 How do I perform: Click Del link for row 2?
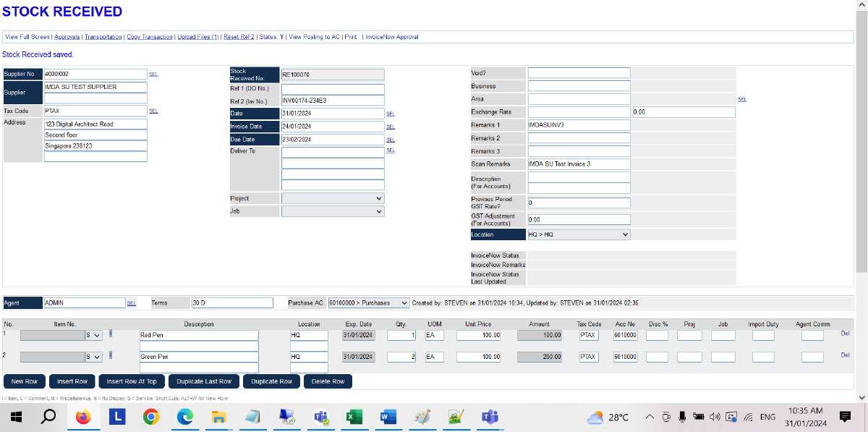[x=846, y=355]
